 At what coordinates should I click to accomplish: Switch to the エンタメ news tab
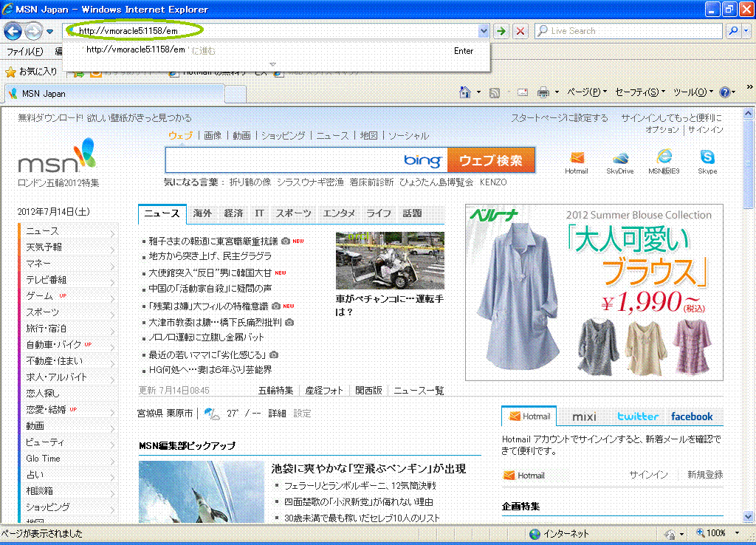pos(339,213)
